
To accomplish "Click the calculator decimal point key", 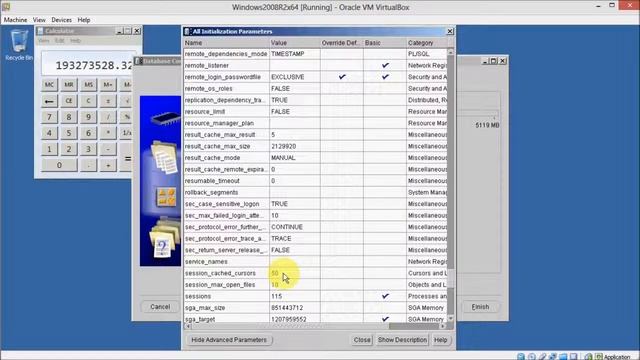I will 88,165.
